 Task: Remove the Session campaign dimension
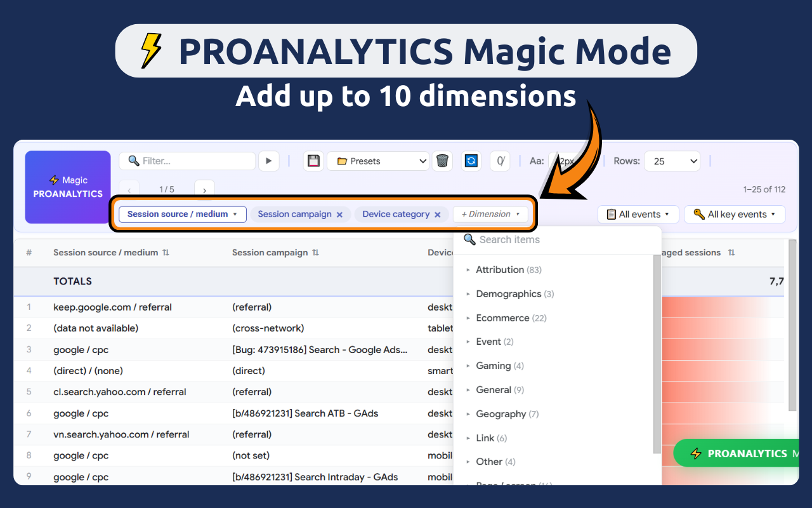(339, 215)
